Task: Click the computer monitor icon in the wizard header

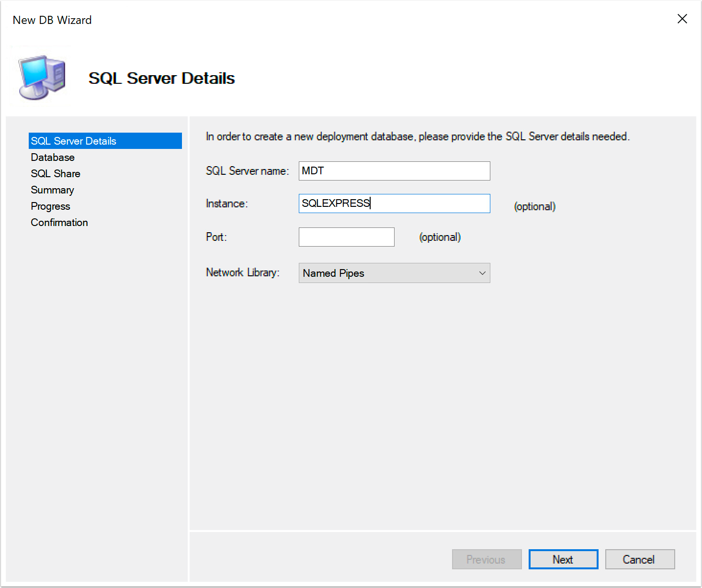Action: [41, 77]
